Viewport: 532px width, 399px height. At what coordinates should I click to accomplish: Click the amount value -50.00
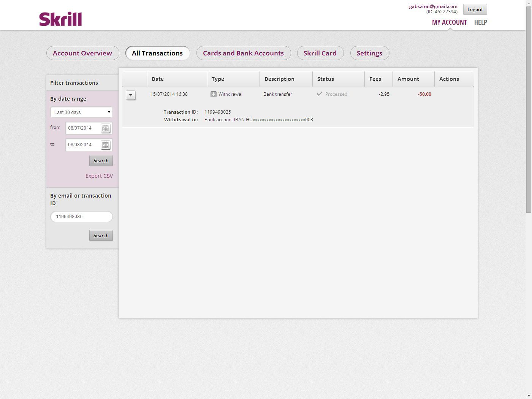(424, 94)
